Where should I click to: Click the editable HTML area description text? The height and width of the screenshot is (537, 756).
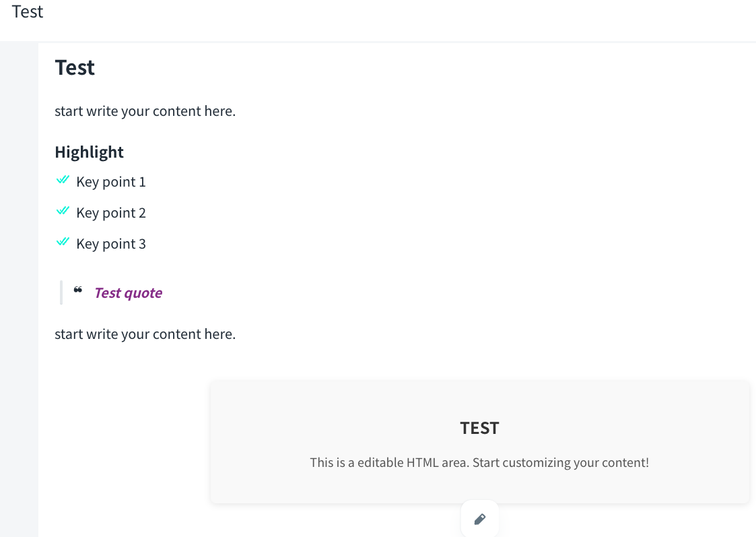(x=479, y=463)
